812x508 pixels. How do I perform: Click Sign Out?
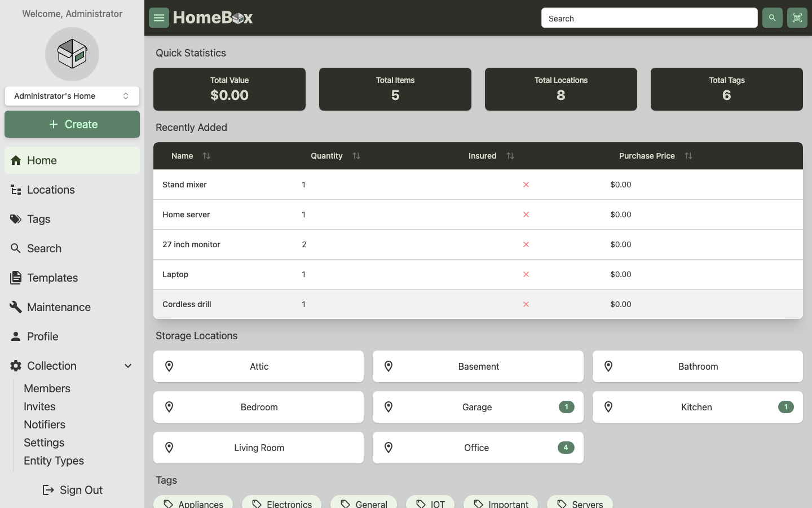[72, 490]
